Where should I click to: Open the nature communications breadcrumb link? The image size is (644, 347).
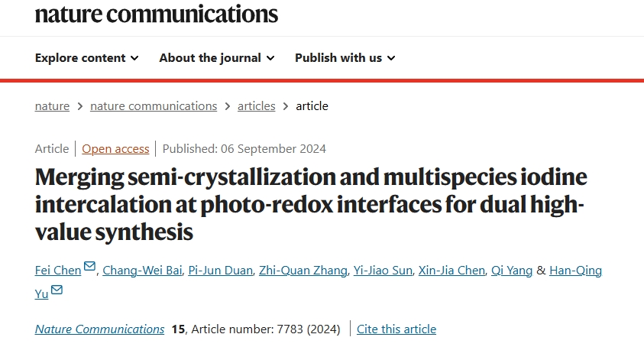(154, 106)
